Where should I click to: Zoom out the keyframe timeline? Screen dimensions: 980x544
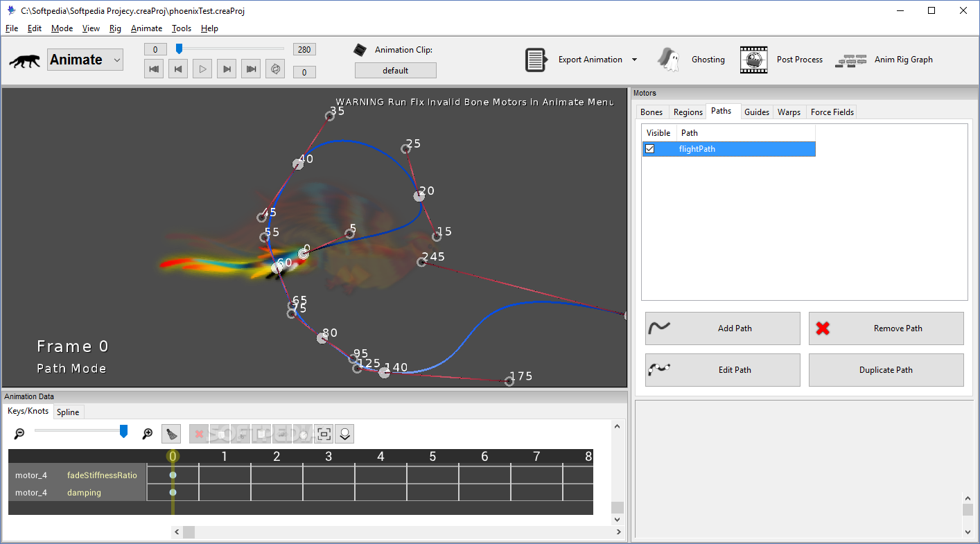(19, 434)
